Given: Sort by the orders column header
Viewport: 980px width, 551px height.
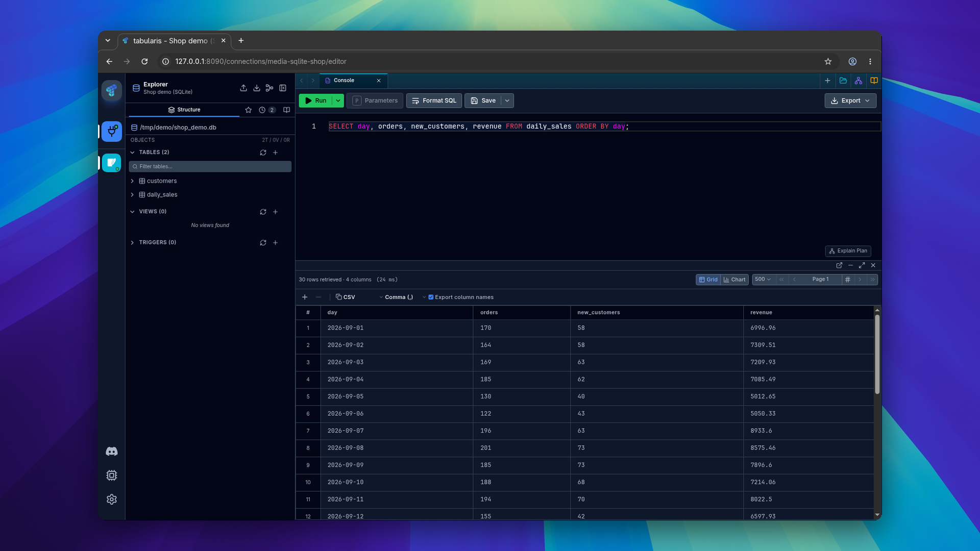Looking at the screenshot, I should pyautogui.click(x=522, y=313).
